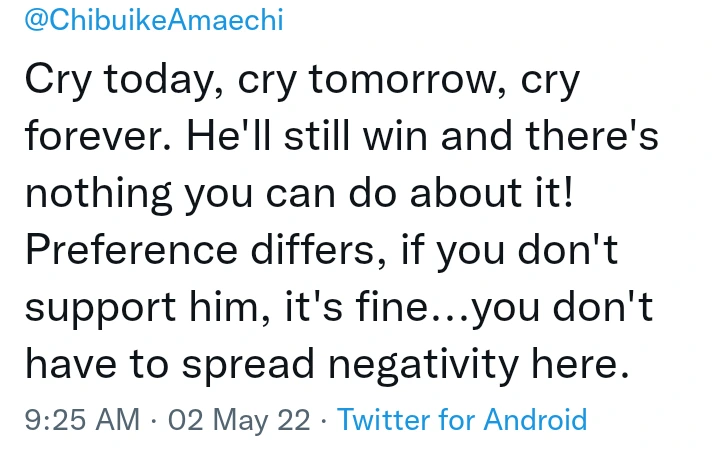Image resolution: width=719 pixels, height=450 pixels.
Task: Click the word "support" in the tweet
Action: [x=94, y=309]
